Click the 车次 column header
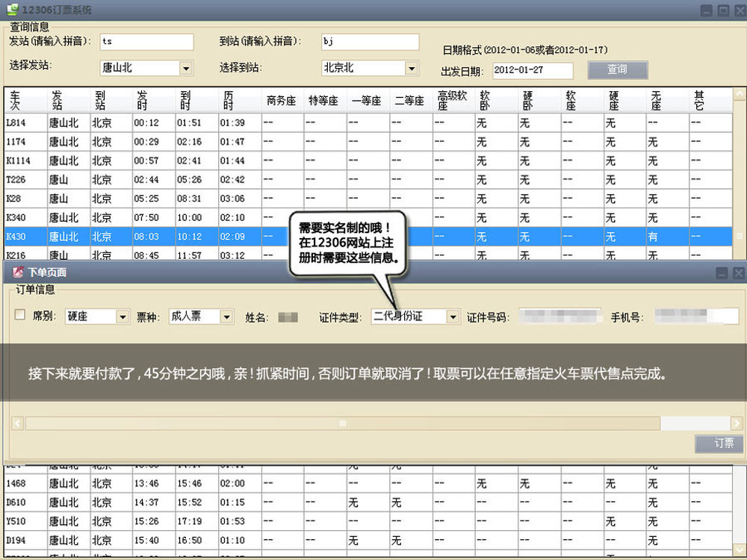The width and height of the screenshot is (747, 560). point(25,101)
